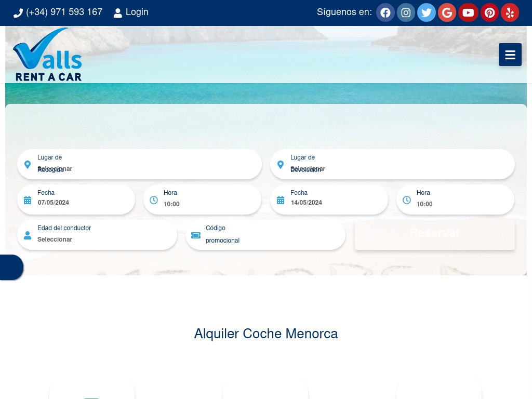This screenshot has height=399, width=532.
Task: Open the Instagram social icon
Action: 406,13
